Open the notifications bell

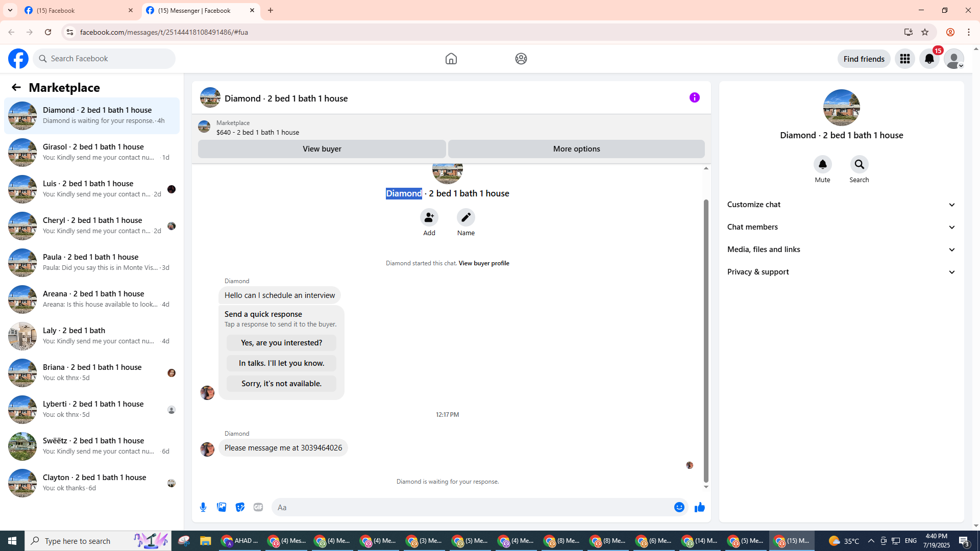point(929,59)
